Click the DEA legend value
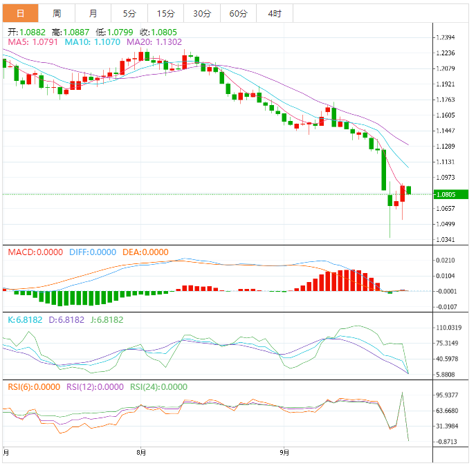 (145, 252)
